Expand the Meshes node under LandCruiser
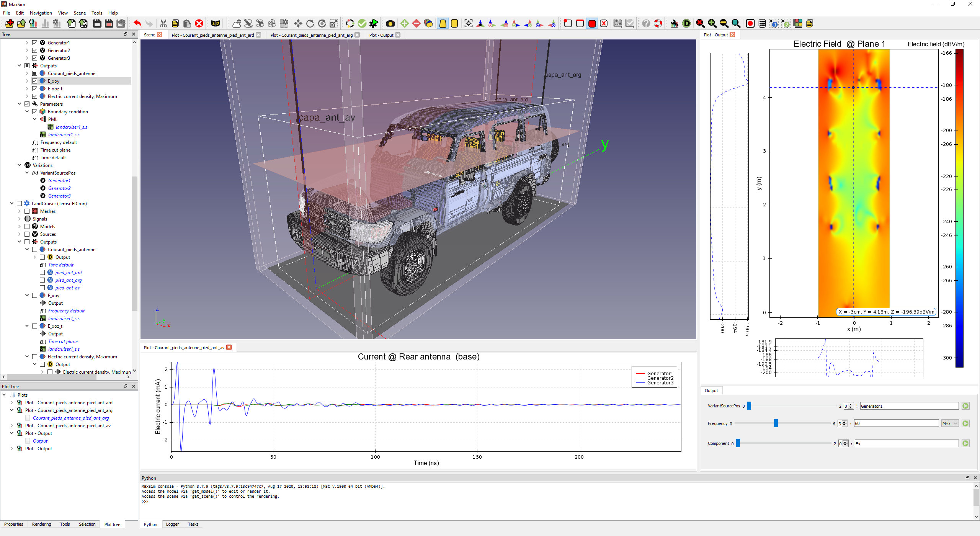The width and height of the screenshot is (980, 536). coord(20,211)
